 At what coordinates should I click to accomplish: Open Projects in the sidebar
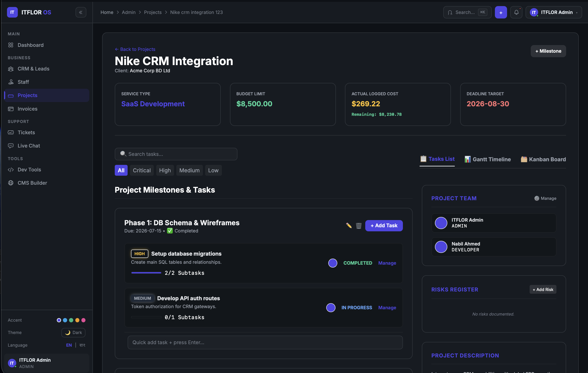[47, 95]
